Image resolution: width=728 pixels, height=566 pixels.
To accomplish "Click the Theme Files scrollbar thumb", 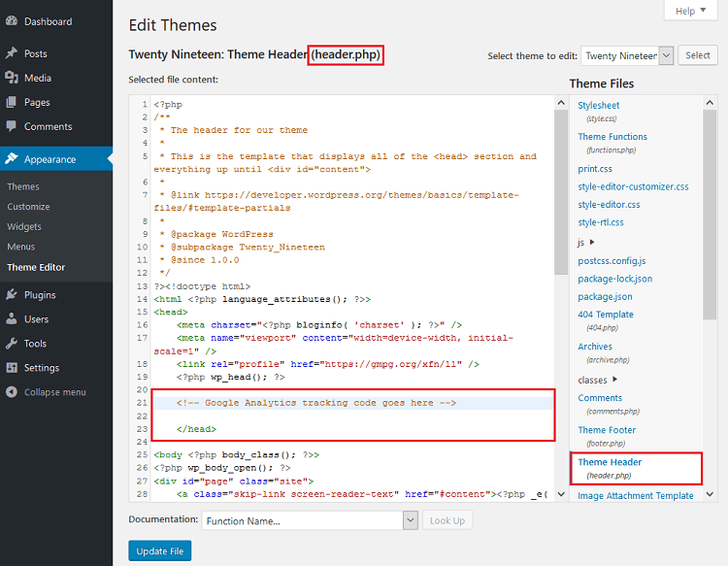I will 710,215.
